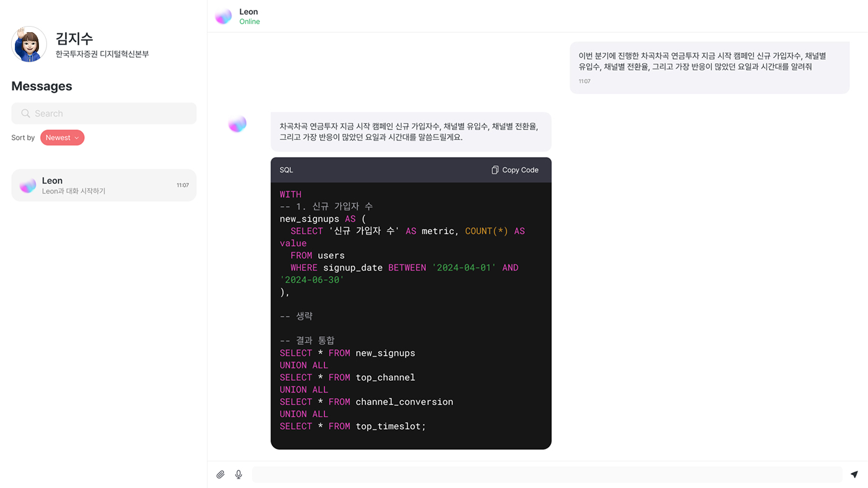This screenshot has height=488, width=868.
Task: Click Leon avatar in conversation list
Action: [28, 185]
